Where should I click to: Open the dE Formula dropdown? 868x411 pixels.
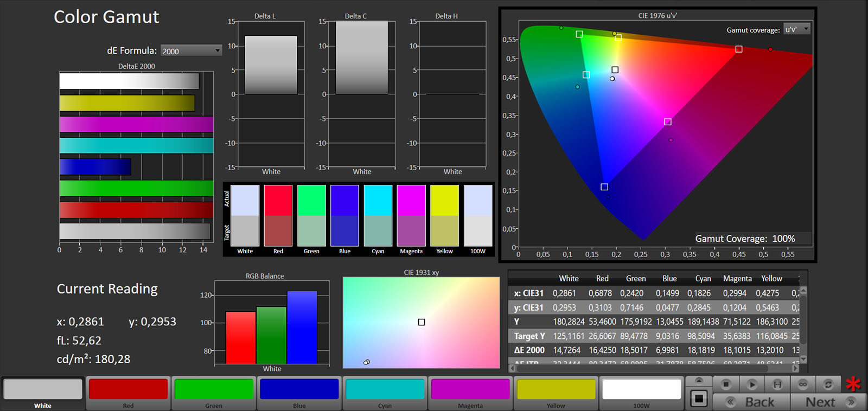coord(192,51)
